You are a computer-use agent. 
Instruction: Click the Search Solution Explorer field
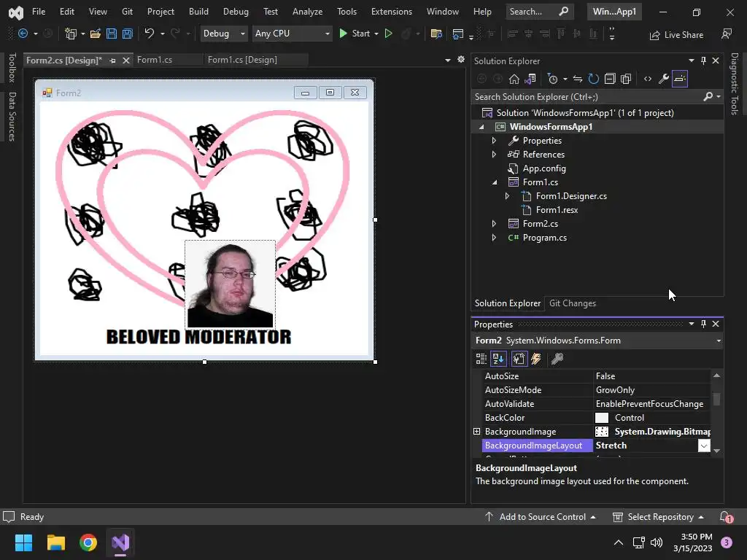point(587,97)
